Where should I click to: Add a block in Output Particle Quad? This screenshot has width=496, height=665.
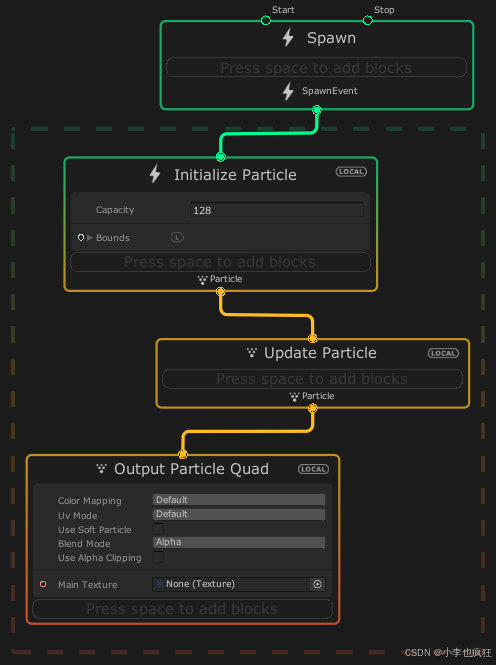[x=183, y=609]
